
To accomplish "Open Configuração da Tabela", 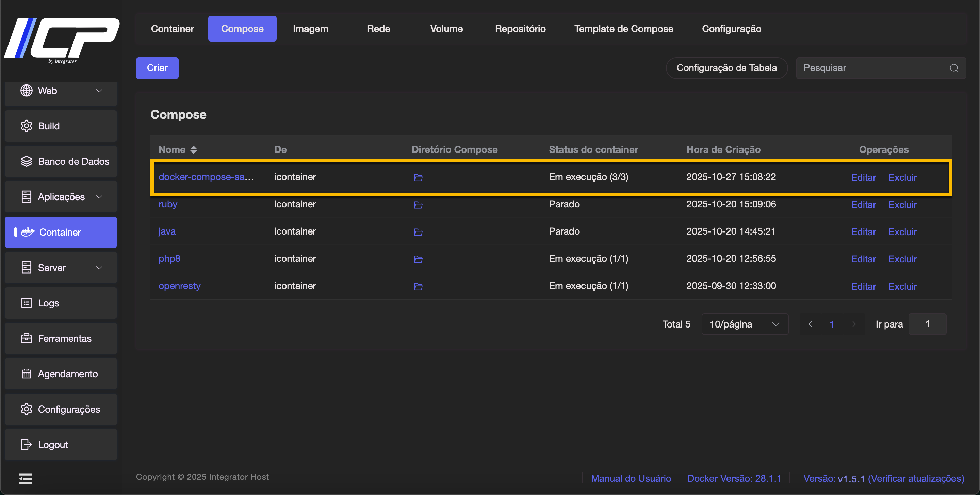I will [x=726, y=68].
